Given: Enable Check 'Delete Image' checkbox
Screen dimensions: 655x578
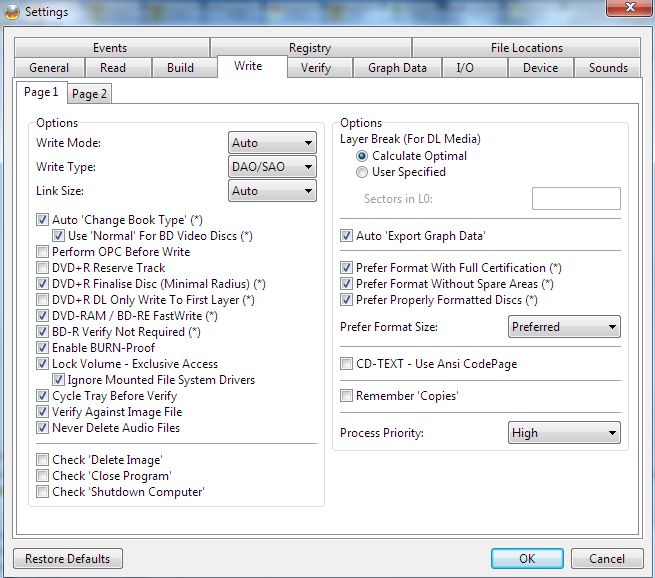Looking at the screenshot, I should pos(42,460).
